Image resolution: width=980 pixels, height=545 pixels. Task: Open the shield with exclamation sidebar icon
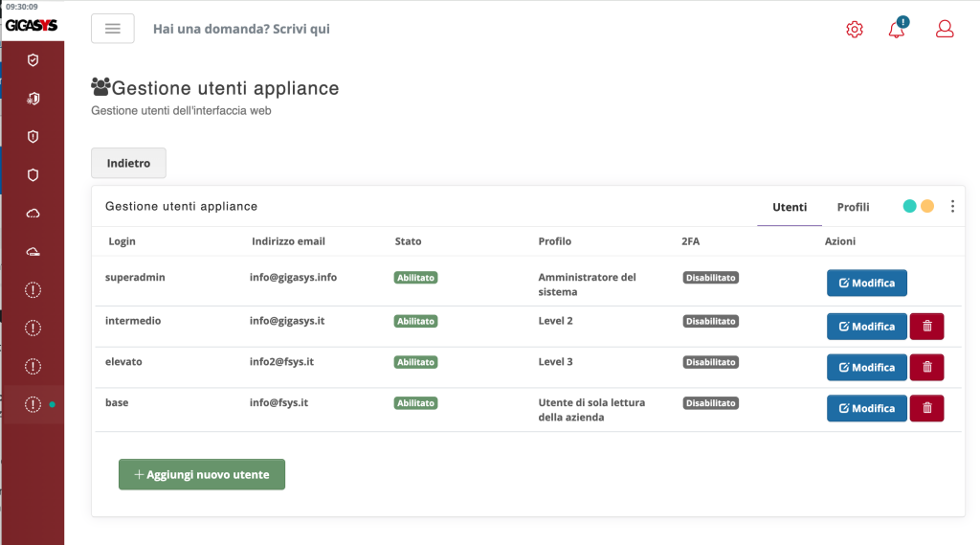pyautogui.click(x=33, y=137)
